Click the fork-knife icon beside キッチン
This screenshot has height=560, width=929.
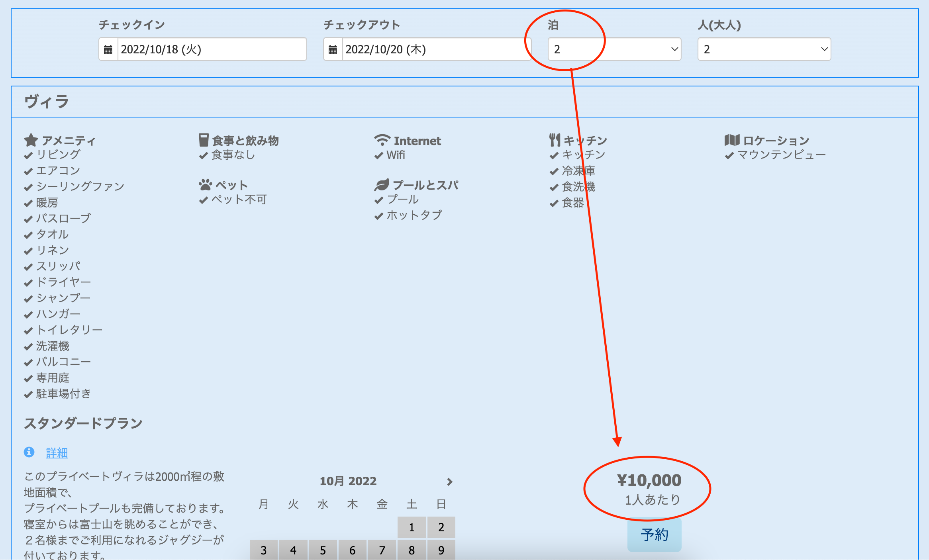click(555, 140)
